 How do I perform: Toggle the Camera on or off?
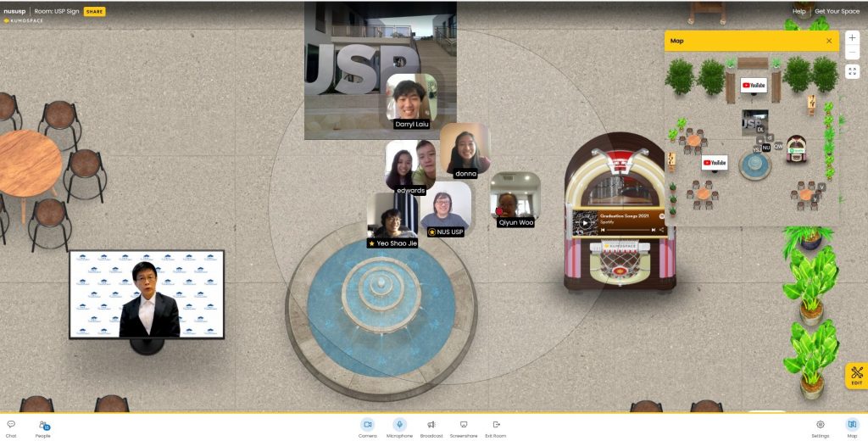click(367, 427)
